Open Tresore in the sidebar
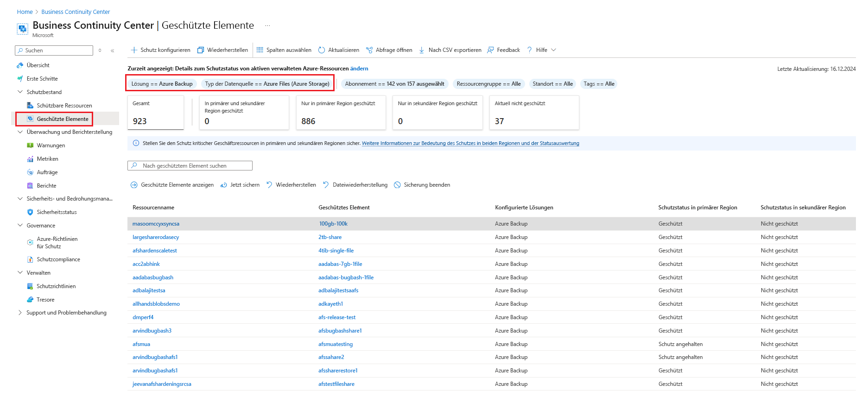Viewport: 868px width, 403px height. point(45,300)
